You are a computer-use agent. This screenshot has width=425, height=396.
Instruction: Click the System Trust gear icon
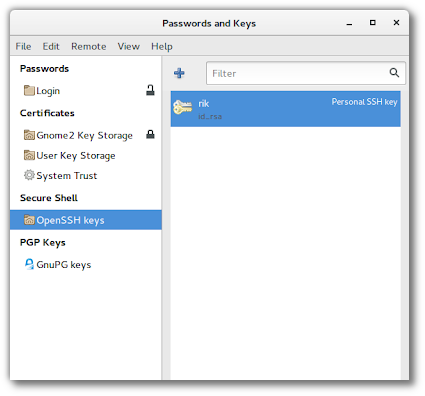29,175
